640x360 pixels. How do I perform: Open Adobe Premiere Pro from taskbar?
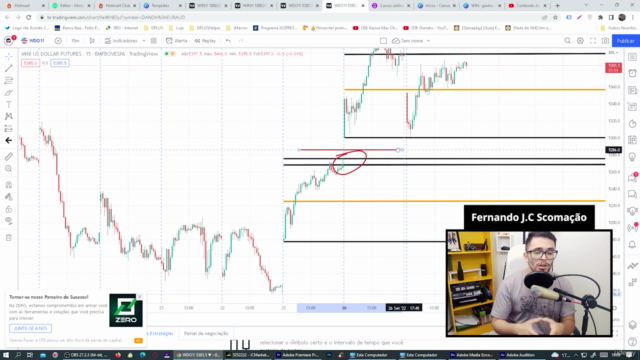(297, 355)
